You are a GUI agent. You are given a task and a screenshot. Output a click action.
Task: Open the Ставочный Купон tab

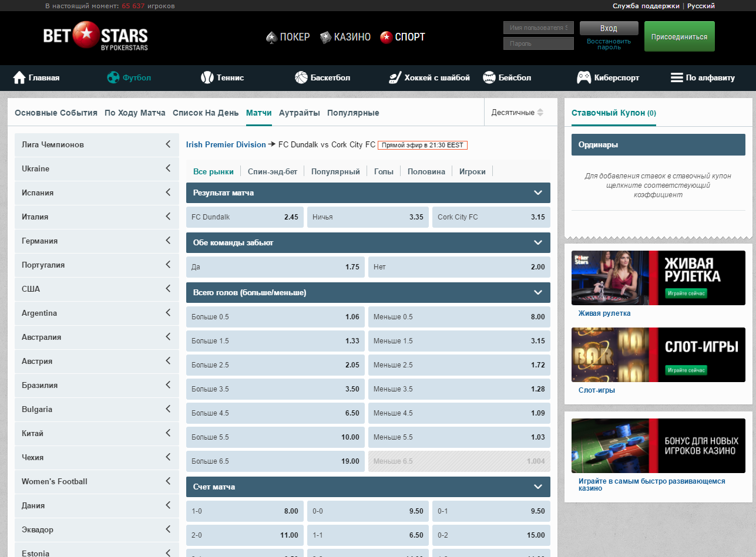click(614, 113)
